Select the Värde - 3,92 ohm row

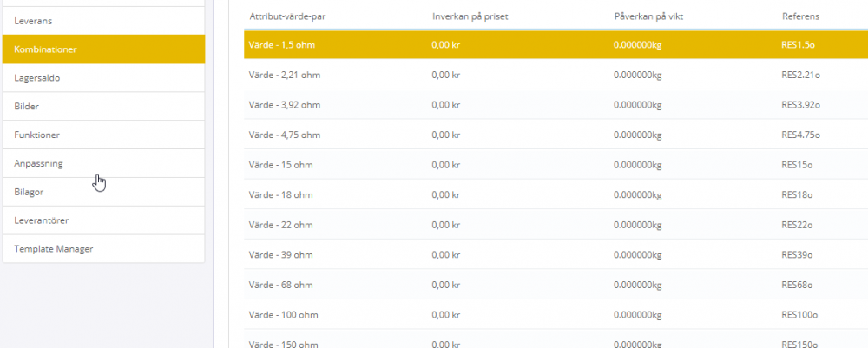(285, 105)
